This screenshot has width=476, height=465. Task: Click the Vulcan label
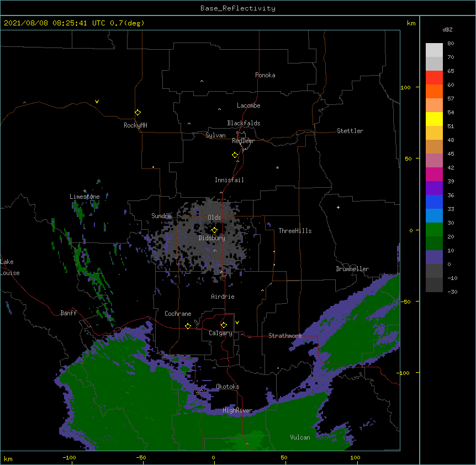tap(300, 437)
